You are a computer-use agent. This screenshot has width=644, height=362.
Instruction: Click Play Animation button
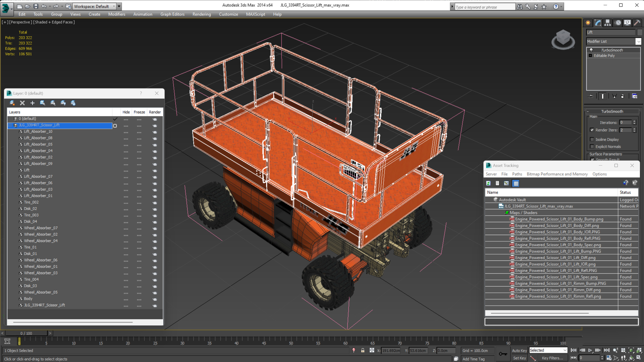(x=590, y=350)
